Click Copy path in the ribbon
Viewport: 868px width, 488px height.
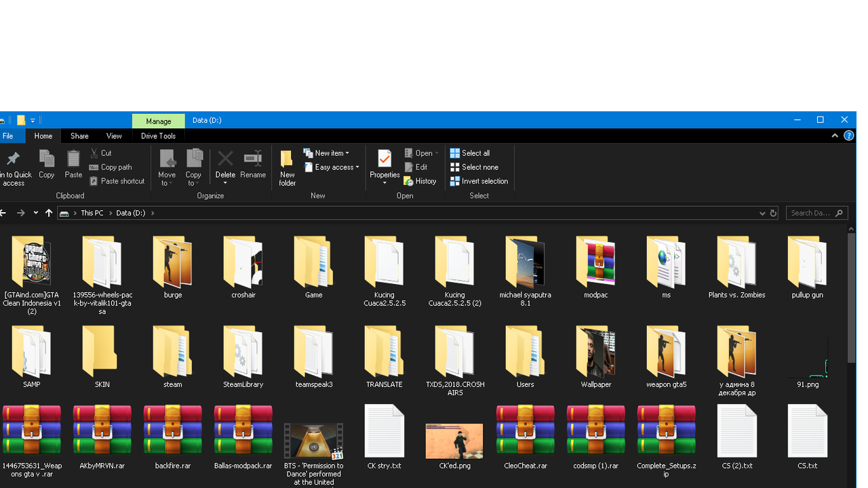pos(111,167)
